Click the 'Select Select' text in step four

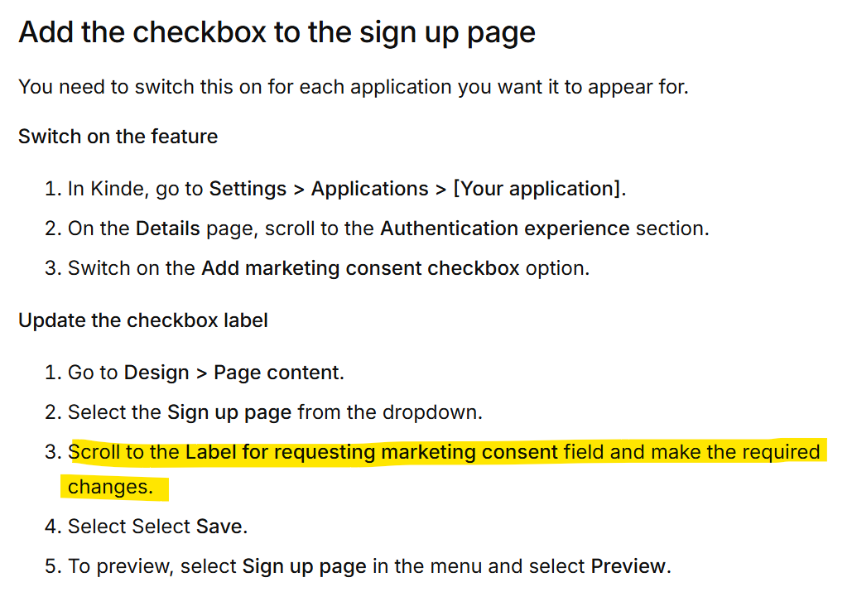click(x=129, y=527)
